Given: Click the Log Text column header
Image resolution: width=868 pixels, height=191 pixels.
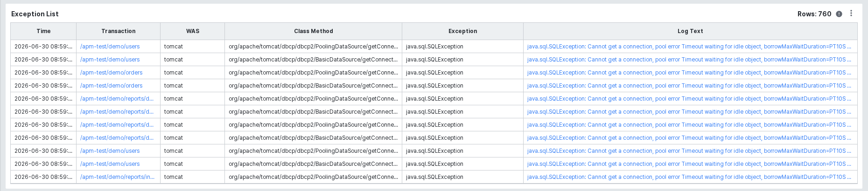Looking at the screenshot, I should tap(690, 31).
